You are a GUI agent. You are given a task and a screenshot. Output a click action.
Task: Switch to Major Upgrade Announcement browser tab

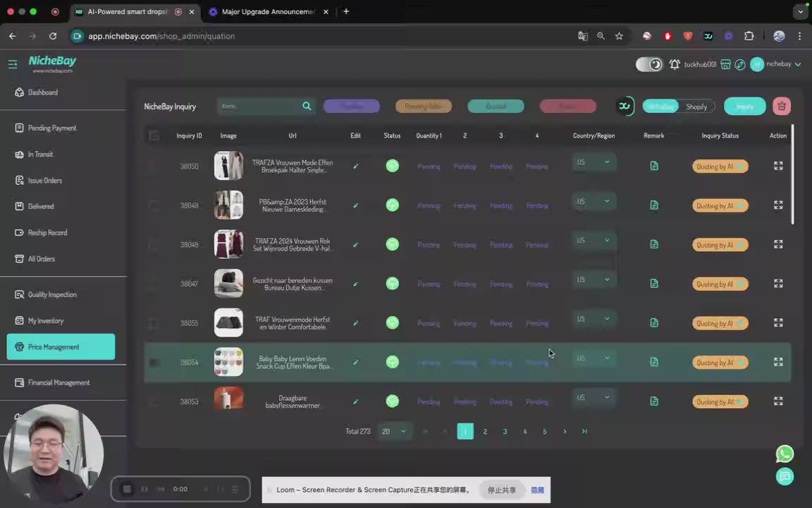(268, 11)
